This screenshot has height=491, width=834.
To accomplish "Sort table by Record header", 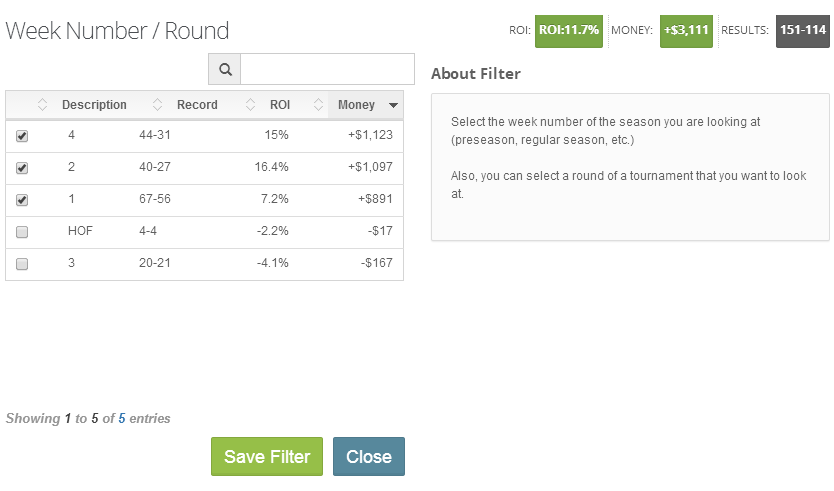I will (197, 105).
